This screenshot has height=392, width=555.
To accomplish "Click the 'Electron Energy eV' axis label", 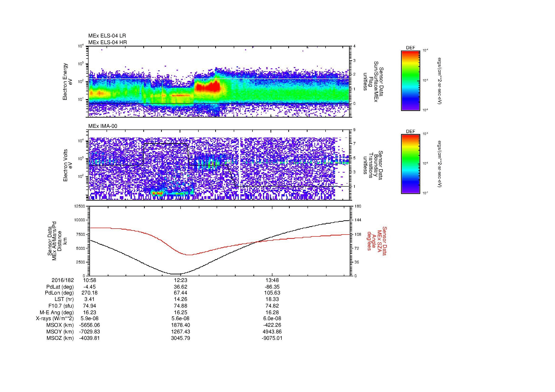I will pyautogui.click(x=67, y=82).
